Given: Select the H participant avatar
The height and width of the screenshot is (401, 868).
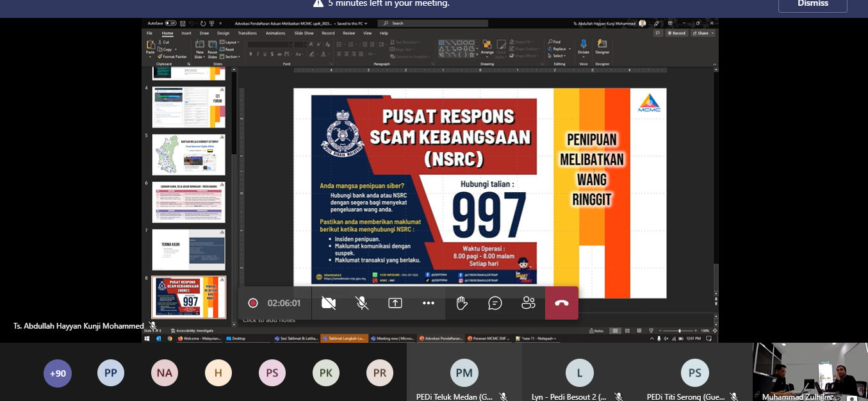Looking at the screenshot, I should pos(218,373).
